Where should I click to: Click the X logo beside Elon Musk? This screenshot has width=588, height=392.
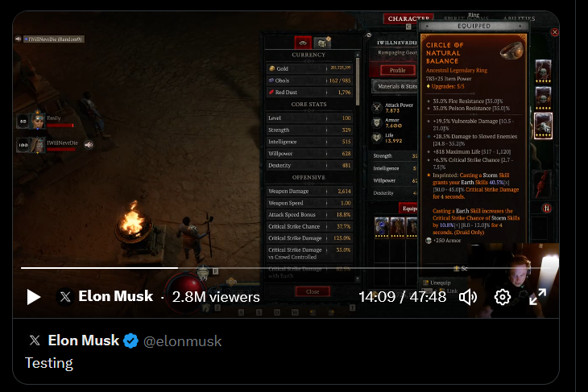point(35,340)
